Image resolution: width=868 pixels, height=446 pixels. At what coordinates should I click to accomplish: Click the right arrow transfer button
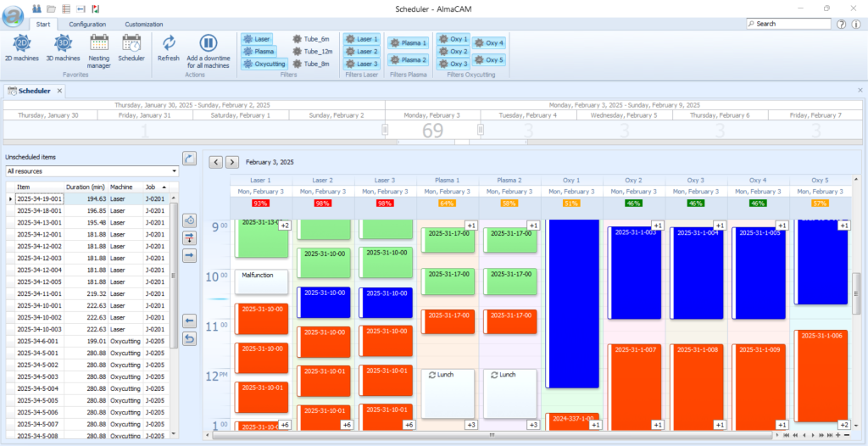[189, 255]
